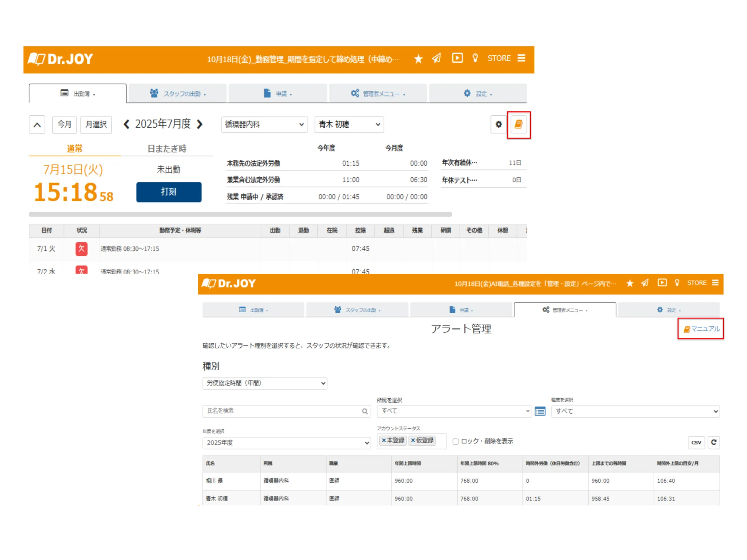Screen dimensions: 747x560
Task: Click the department list icon beside 所属 dropdown
Action: click(540, 411)
